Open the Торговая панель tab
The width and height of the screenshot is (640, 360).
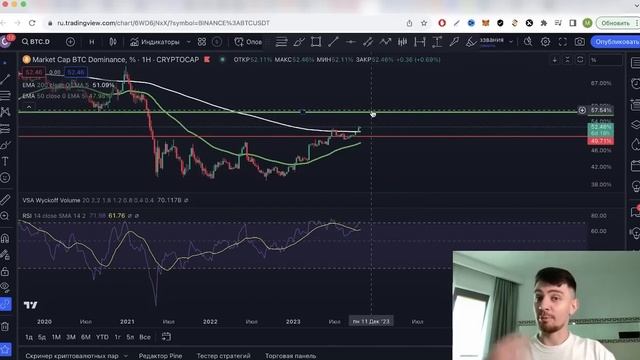tap(291, 356)
